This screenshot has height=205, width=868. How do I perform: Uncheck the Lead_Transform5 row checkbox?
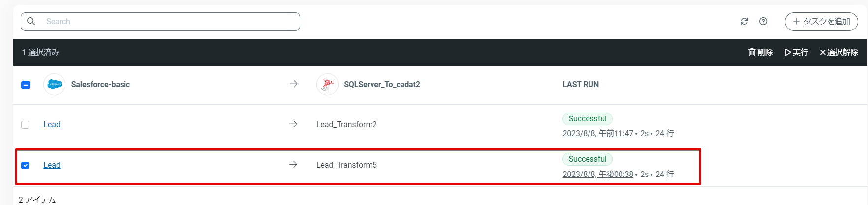25,165
